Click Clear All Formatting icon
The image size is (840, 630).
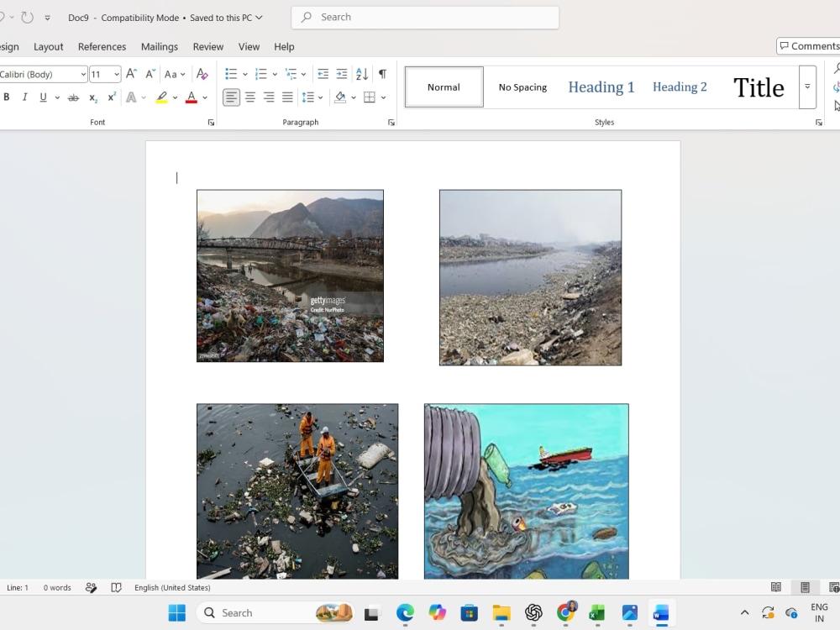202,74
